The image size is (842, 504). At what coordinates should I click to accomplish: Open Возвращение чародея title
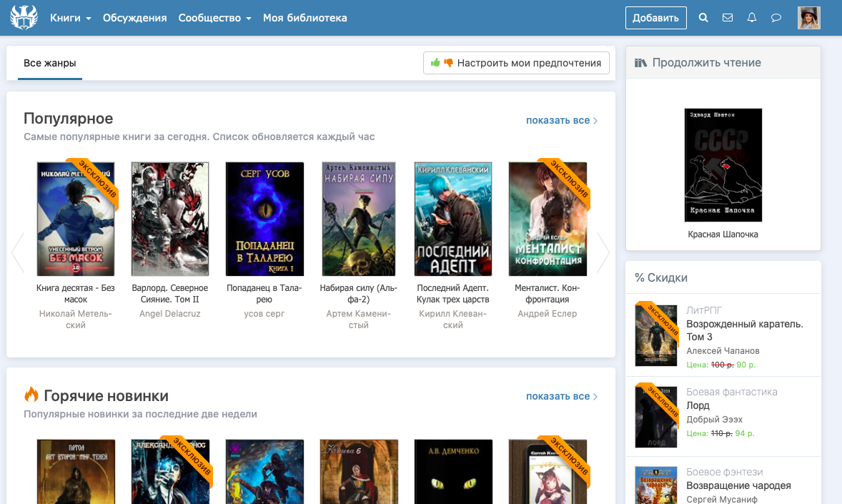point(738,485)
